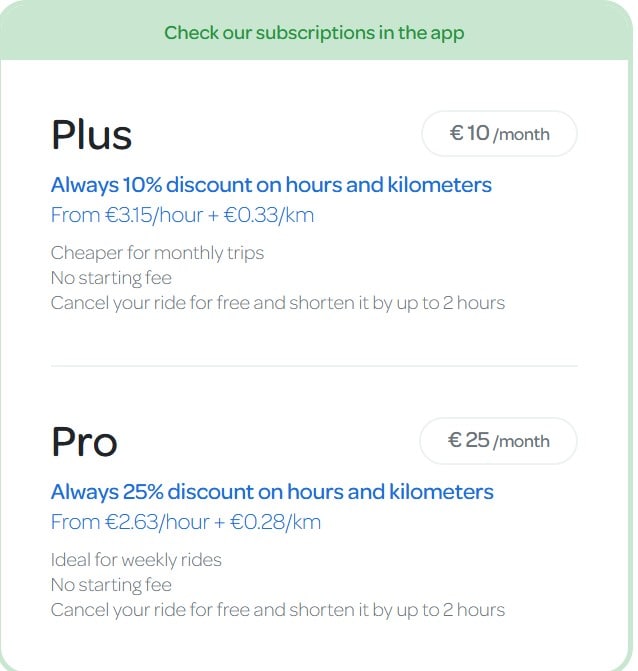Click the word 'From' in the Plus rate line

(73, 215)
